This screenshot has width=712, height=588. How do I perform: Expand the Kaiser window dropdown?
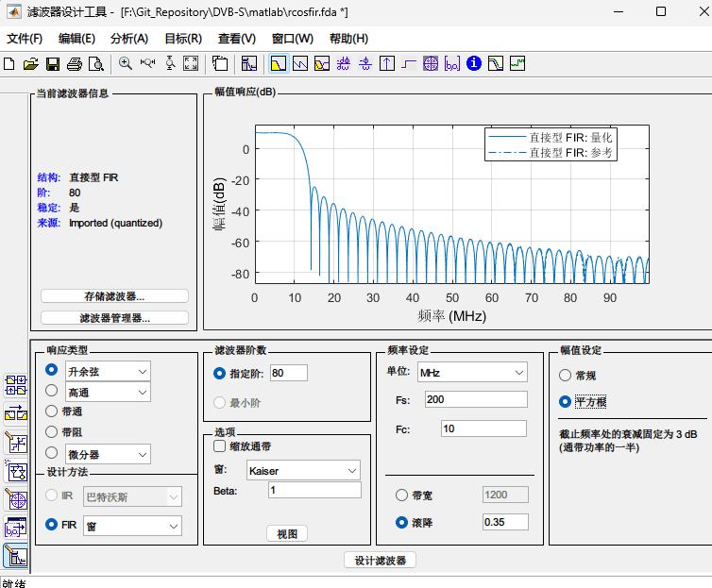tap(303, 470)
